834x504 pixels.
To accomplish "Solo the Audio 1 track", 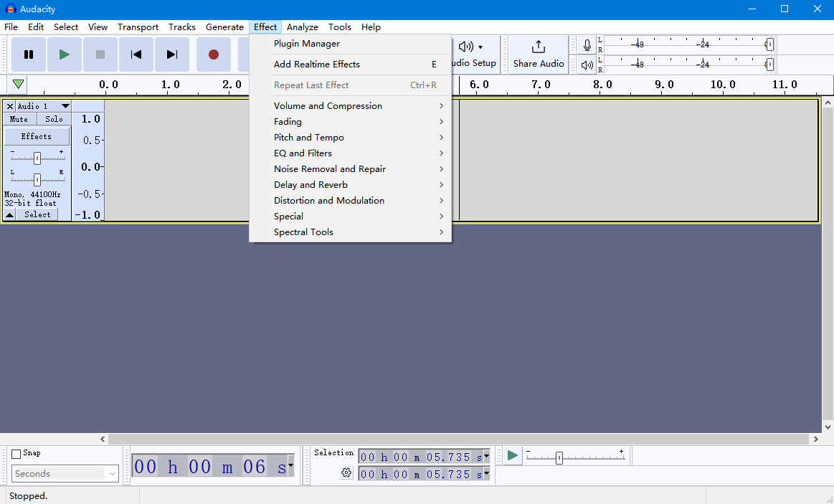I will point(54,119).
